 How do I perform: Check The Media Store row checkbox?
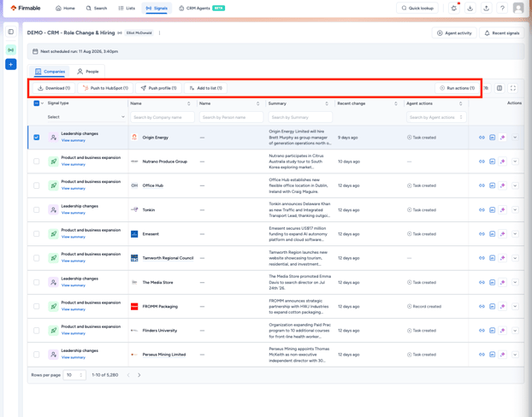tap(36, 282)
